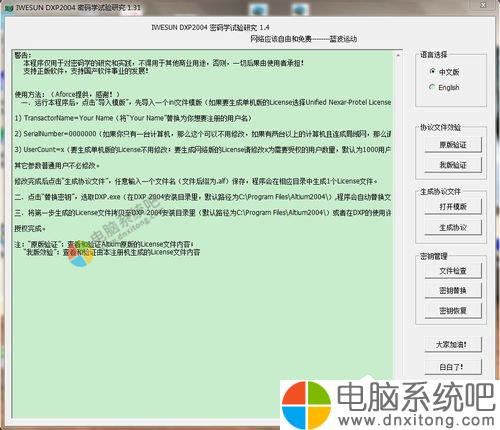
Task: Click the 密钥替换 key replace button
Action: coord(453,291)
